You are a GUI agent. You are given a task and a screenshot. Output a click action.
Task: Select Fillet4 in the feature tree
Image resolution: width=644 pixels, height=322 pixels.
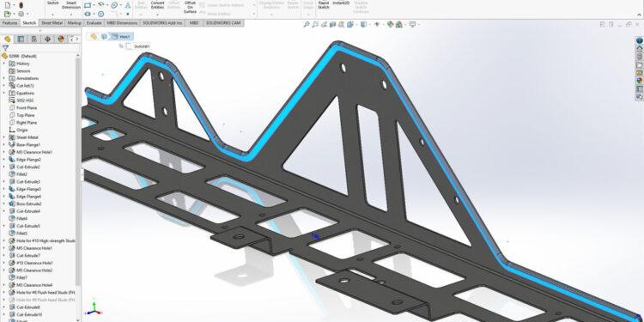tap(21, 218)
